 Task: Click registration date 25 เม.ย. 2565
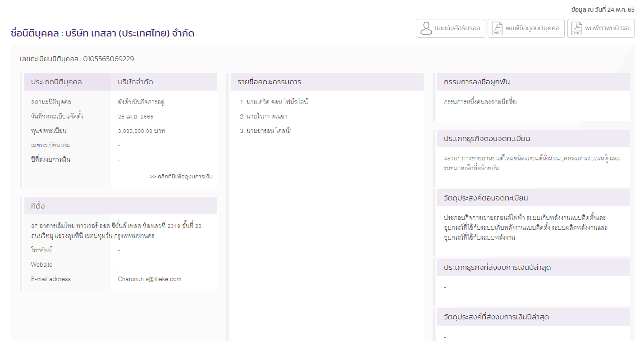pyautogui.click(x=136, y=117)
